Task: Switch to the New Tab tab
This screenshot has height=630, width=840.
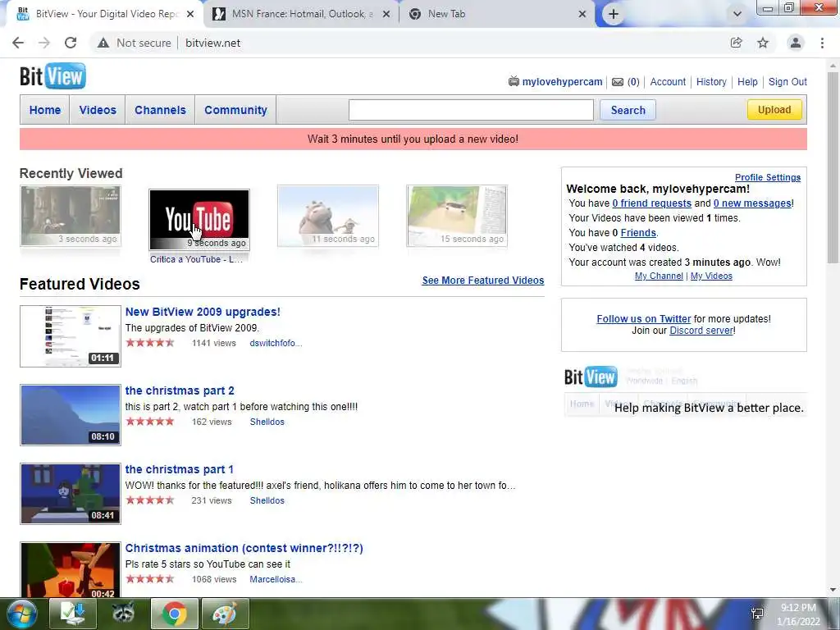Action: [x=497, y=14]
